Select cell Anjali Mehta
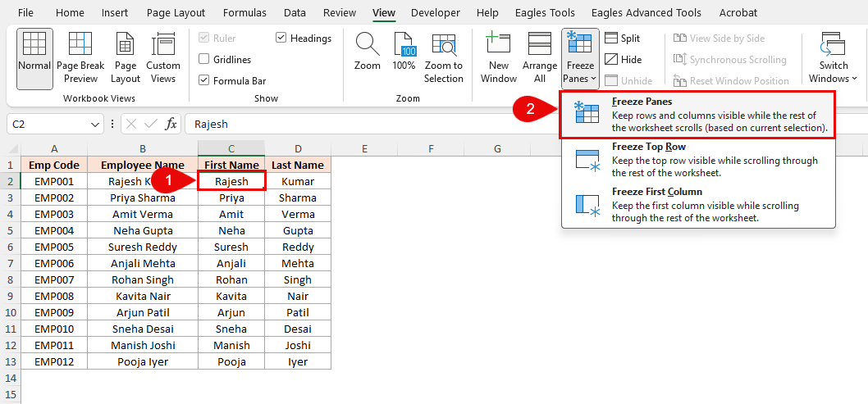Viewport: 868px width, 404px height. tap(143, 263)
